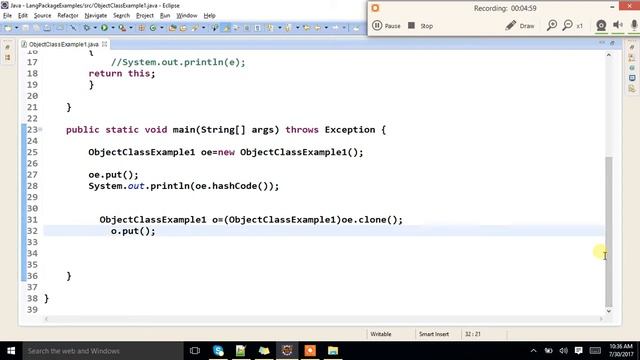Click the Save toolbar icon

point(25,28)
